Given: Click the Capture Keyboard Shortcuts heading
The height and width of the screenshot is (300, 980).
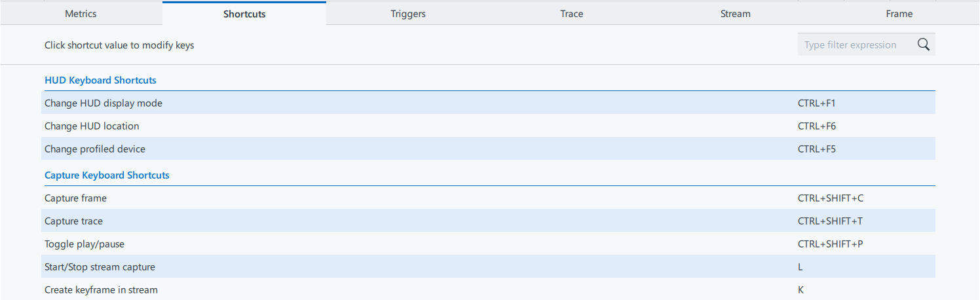Looking at the screenshot, I should pos(107,175).
